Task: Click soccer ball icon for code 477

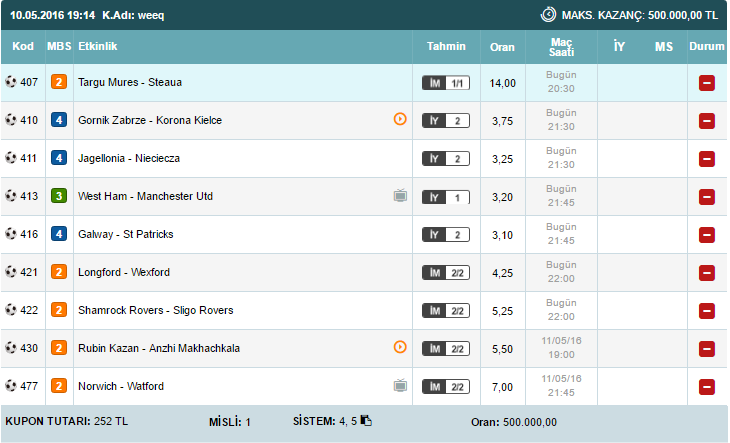Action: [x=11, y=386]
